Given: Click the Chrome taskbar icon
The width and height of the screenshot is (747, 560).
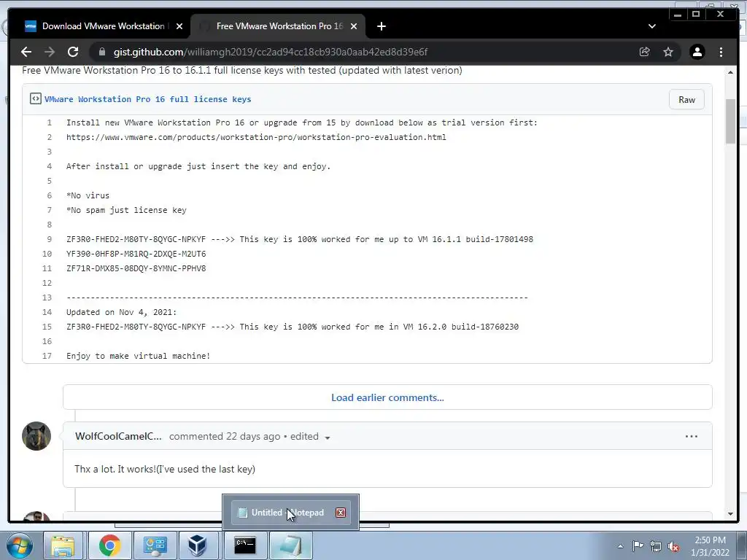Looking at the screenshot, I should tap(109, 545).
